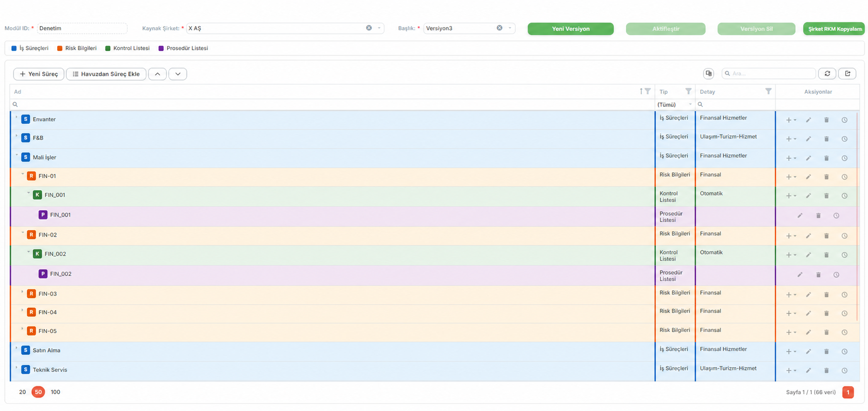This screenshot has height=411, width=868.
Task: Click the export icon in the grid toolbar
Action: [x=847, y=73]
